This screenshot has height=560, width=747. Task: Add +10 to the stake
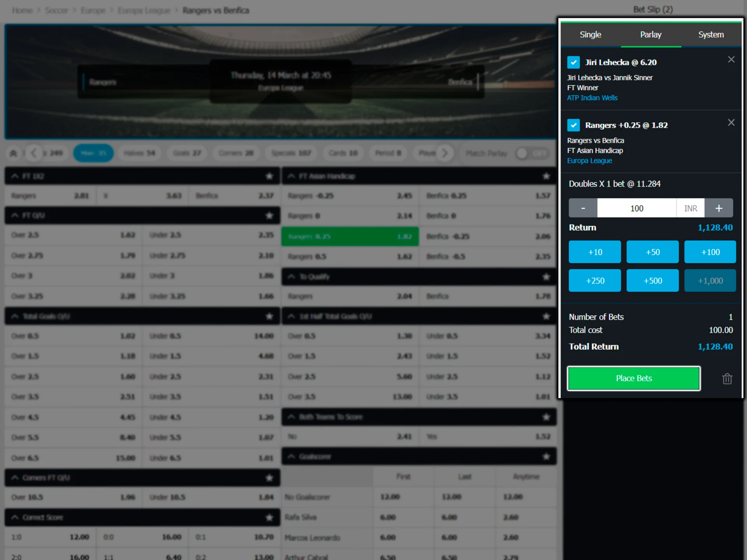[x=595, y=252]
